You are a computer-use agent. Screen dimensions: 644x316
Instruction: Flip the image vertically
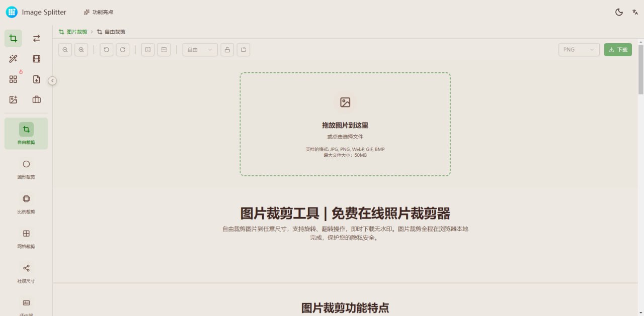tap(164, 50)
